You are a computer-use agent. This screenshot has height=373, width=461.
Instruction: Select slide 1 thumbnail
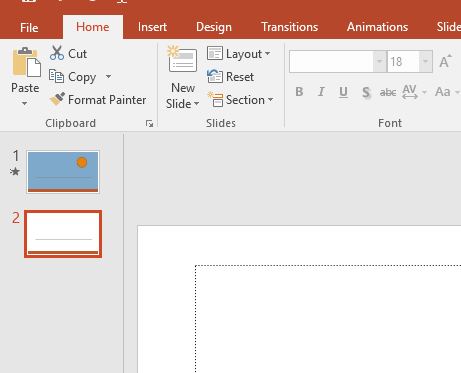click(x=63, y=172)
